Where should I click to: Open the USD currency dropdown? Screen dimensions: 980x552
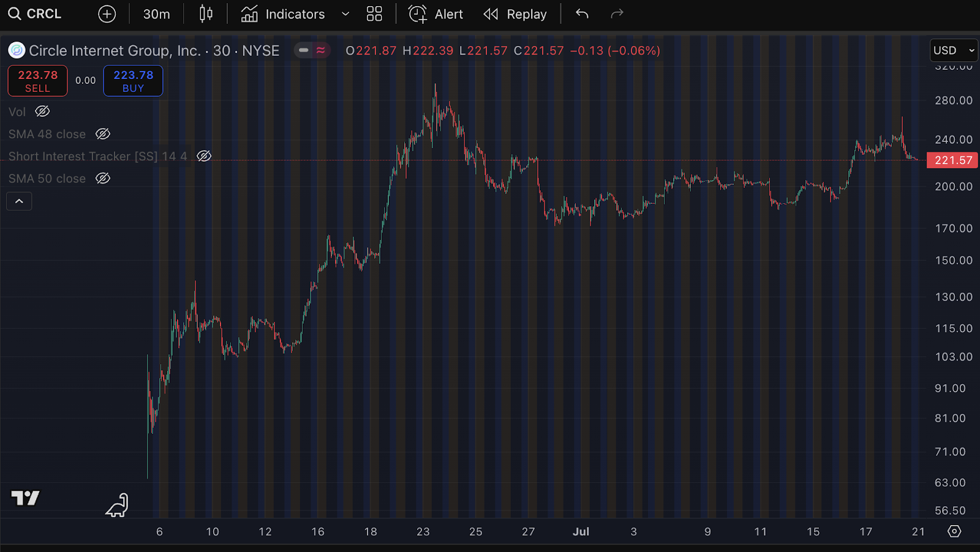(953, 50)
